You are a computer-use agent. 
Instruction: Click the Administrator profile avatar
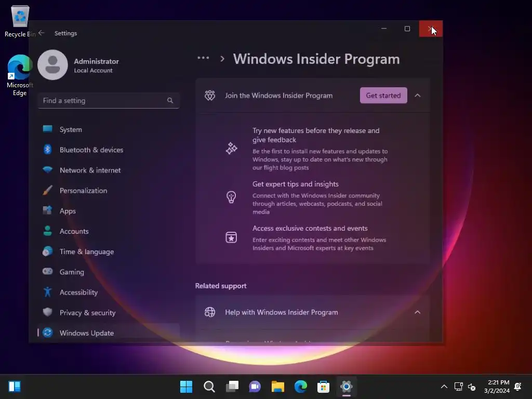[x=52, y=65]
